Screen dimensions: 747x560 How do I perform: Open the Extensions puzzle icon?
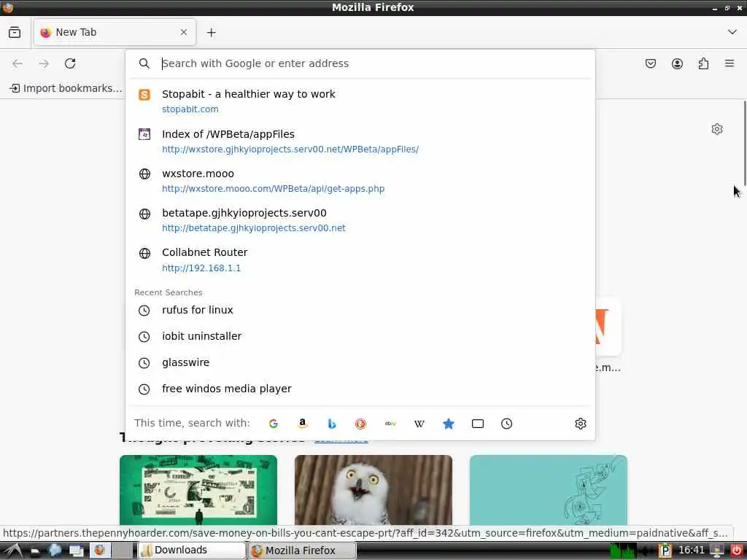coord(703,63)
